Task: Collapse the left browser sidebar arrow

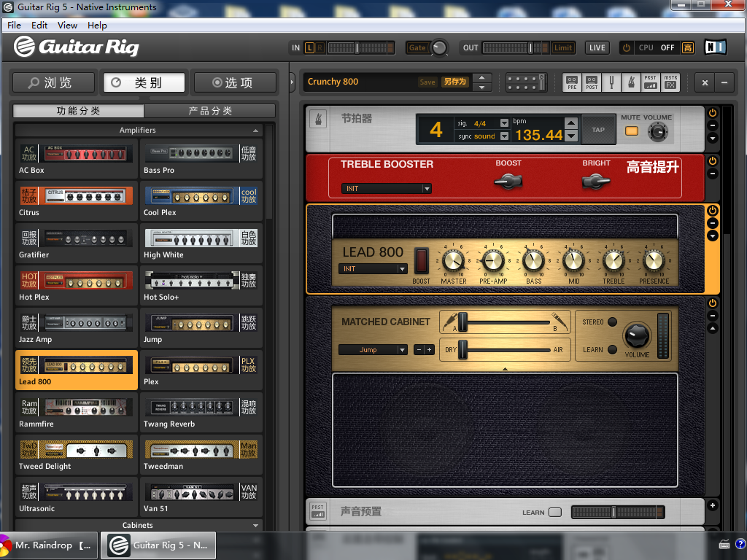Action: click(x=292, y=82)
